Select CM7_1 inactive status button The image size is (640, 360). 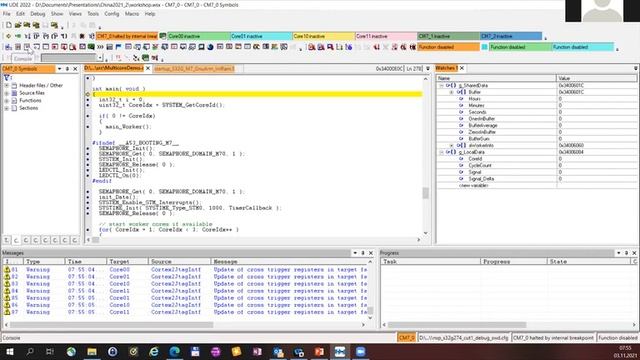[x=449, y=36]
